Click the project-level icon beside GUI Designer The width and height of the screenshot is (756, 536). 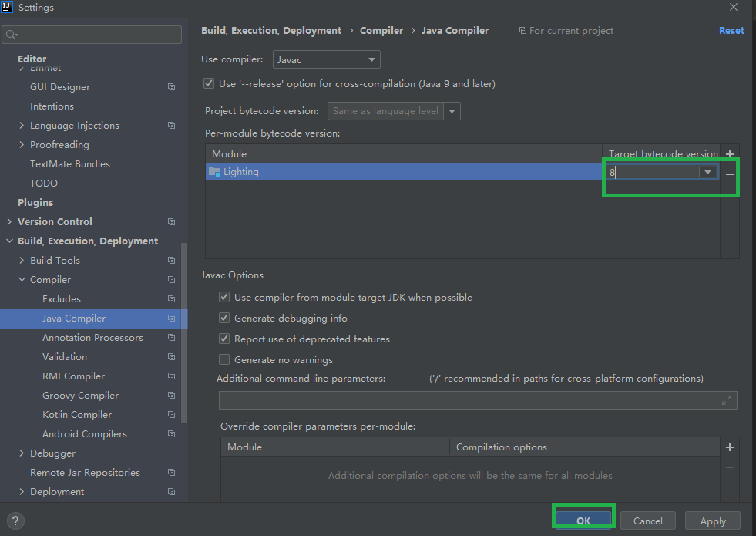[x=171, y=87]
